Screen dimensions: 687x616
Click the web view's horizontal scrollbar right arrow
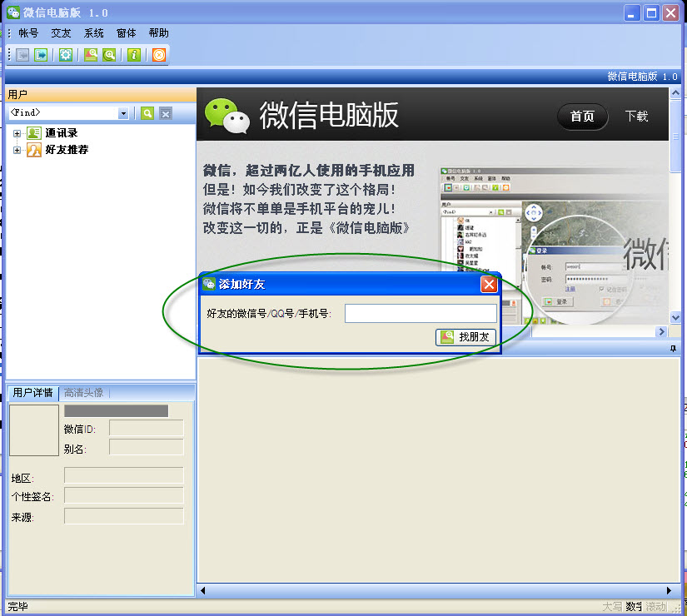pos(662,332)
